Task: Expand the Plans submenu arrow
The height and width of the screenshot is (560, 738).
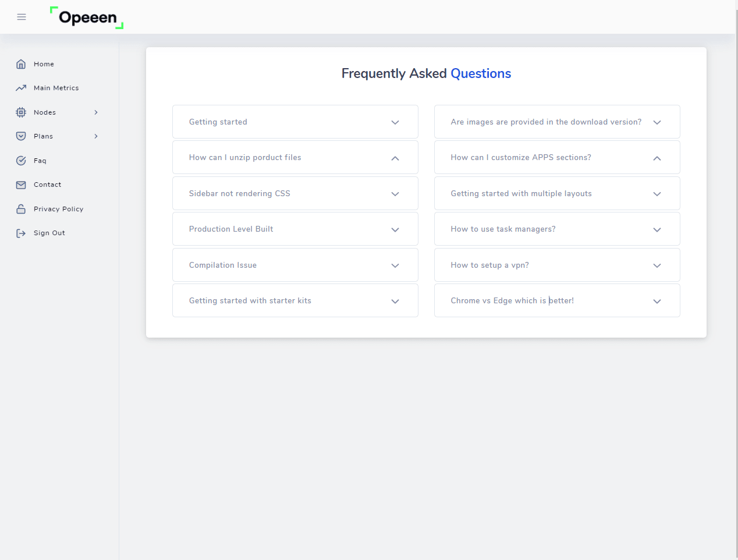Action: click(96, 136)
